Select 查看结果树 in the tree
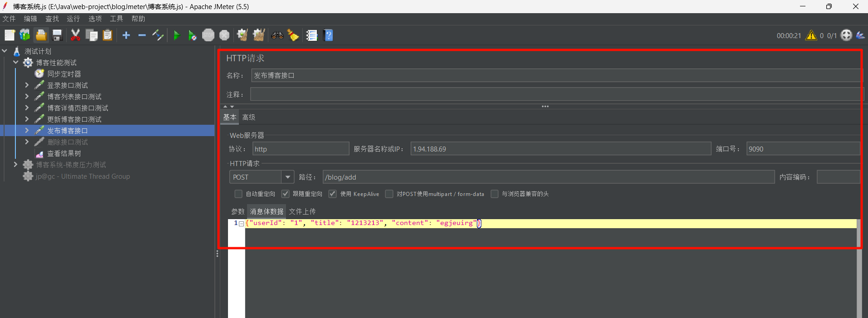This screenshot has height=318, width=868. (64, 153)
